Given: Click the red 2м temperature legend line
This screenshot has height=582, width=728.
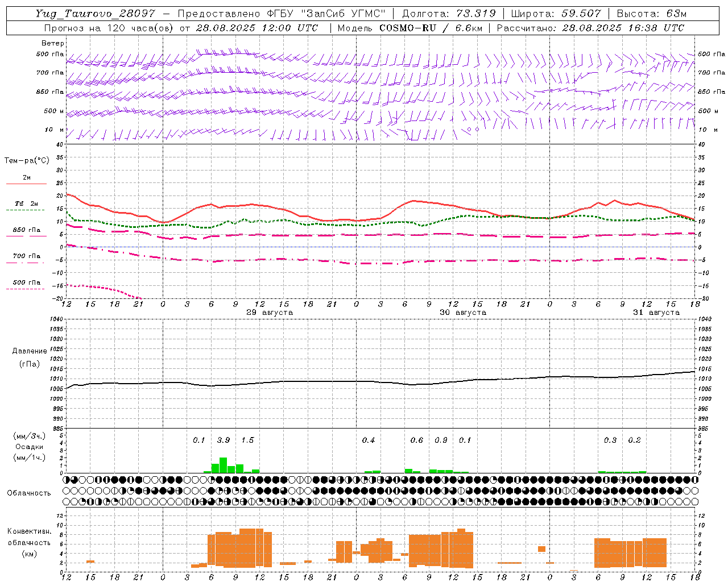Looking at the screenshot, I should coord(26,184).
